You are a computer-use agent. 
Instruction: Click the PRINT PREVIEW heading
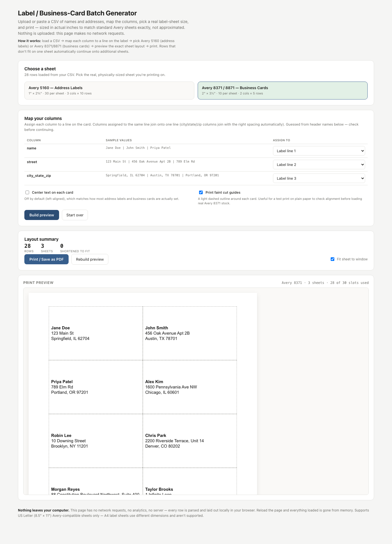(x=38, y=283)
